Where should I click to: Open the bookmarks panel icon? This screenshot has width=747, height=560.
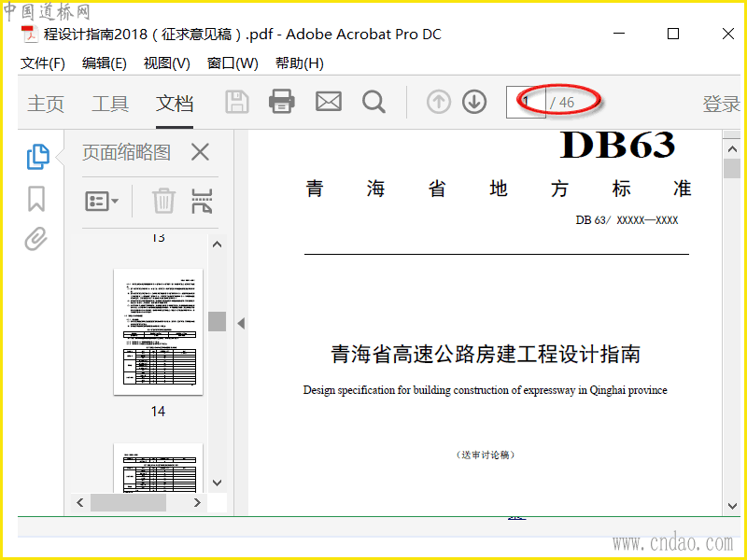coord(36,199)
